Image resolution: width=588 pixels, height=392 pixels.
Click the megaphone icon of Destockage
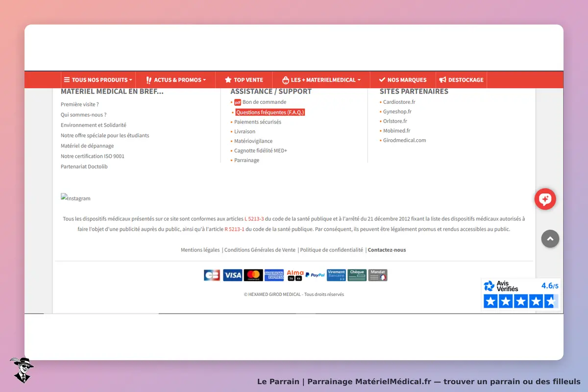[x=442, y=80]
